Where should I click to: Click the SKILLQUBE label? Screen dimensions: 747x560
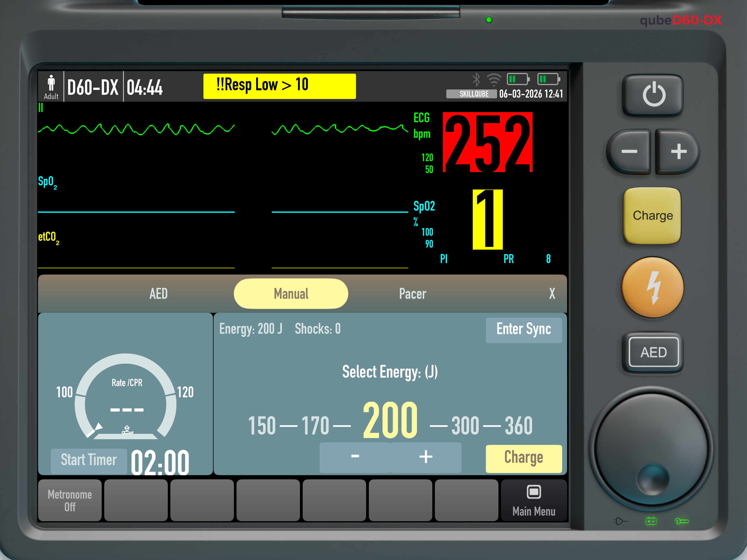472,94
